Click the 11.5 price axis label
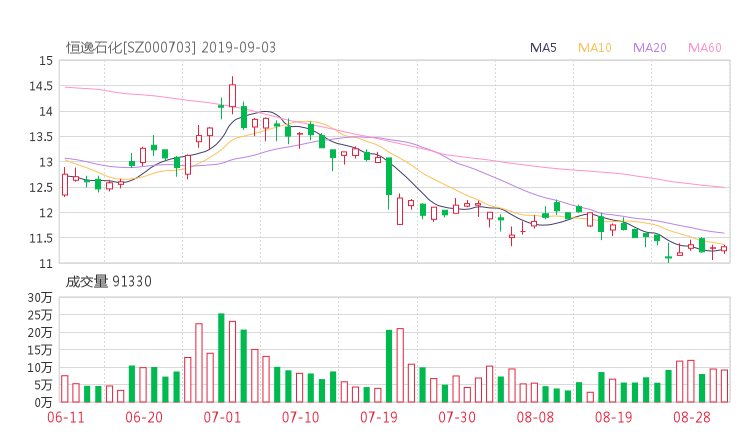The width and height of the screenshot is (740, 440). click(x=41, y=238)
